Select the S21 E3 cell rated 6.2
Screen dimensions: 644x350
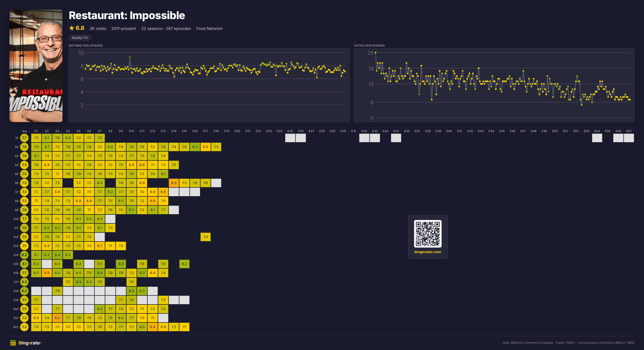57,318
